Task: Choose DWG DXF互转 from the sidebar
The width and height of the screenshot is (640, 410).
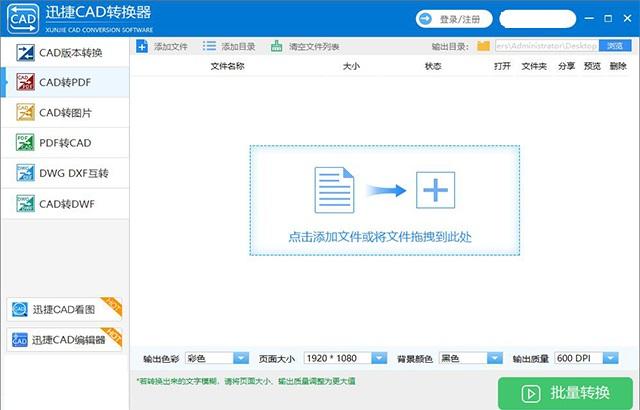Action: [65, 173]
